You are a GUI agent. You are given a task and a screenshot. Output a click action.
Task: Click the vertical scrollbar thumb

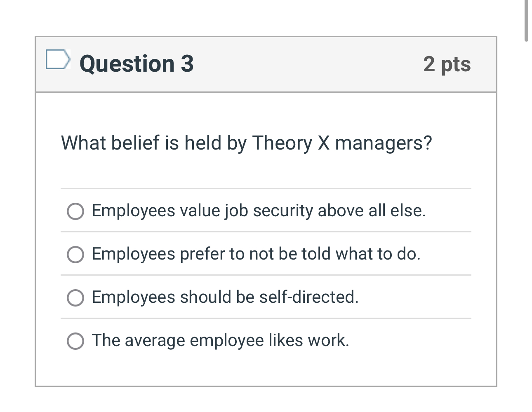[x=526, y=21]
